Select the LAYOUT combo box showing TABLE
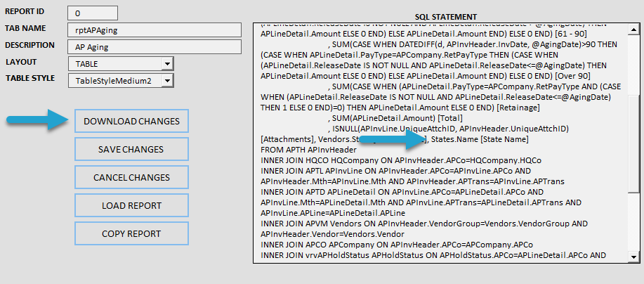 tap(121, 64)
